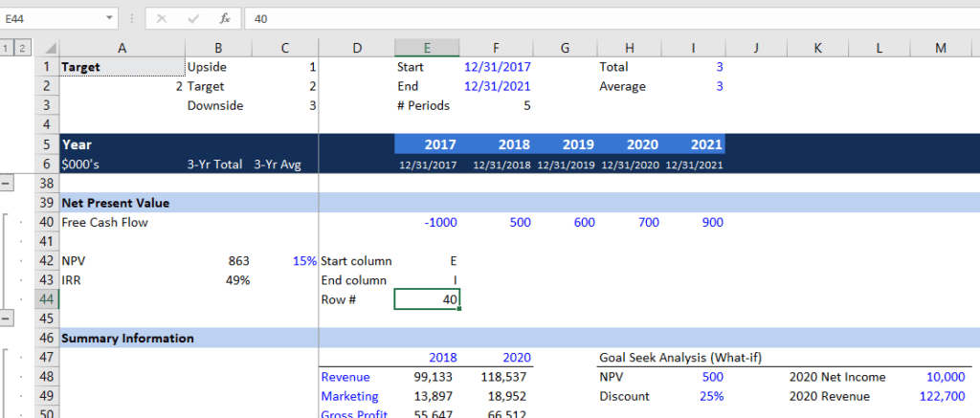Collapse the outline group at row 38
The image size is (980, 418).
pos(8,182)
